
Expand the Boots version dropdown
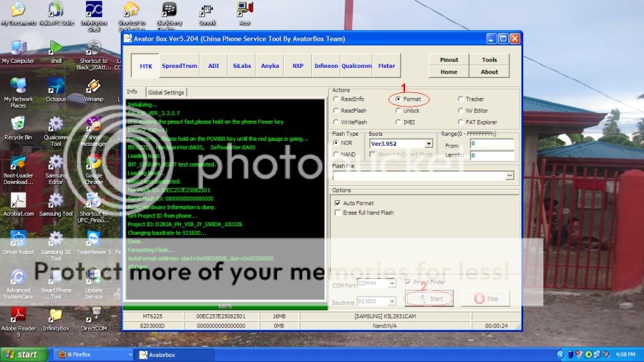coord(428,144)
